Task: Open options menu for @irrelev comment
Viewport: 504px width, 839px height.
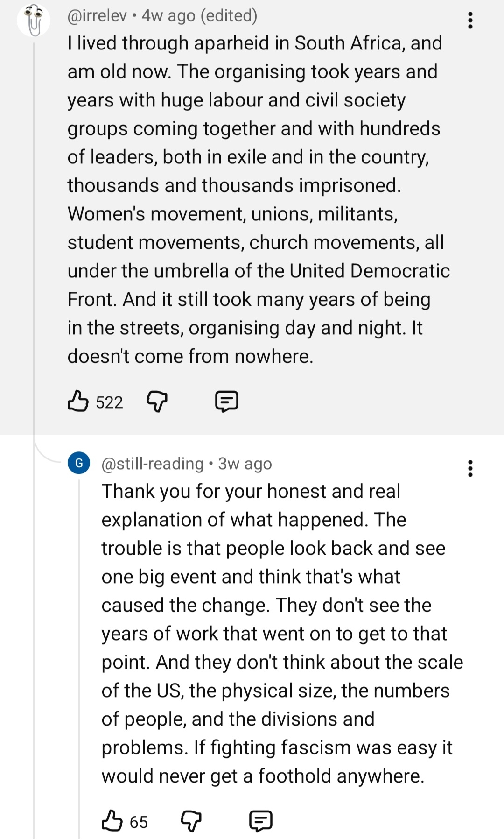Action: coord(470,21)
